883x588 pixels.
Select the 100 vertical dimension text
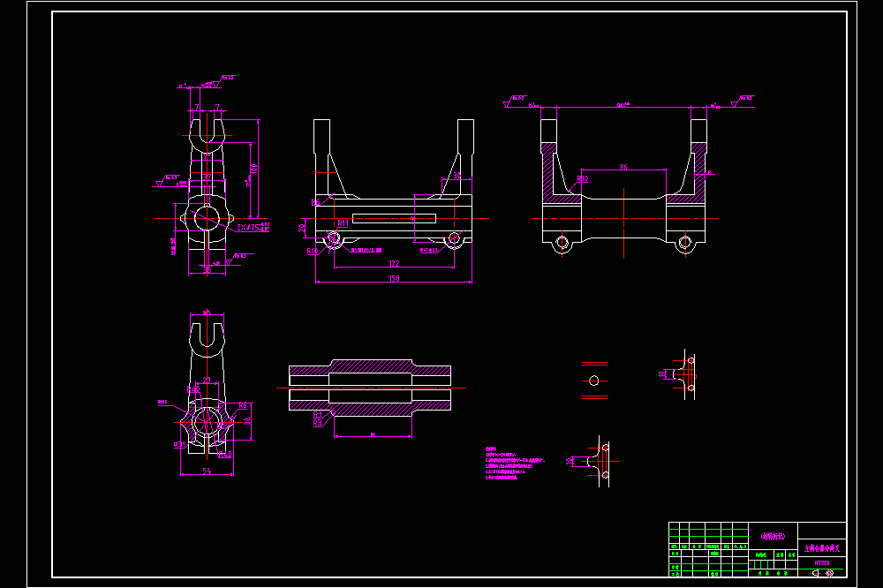click(x=254, y=169)
